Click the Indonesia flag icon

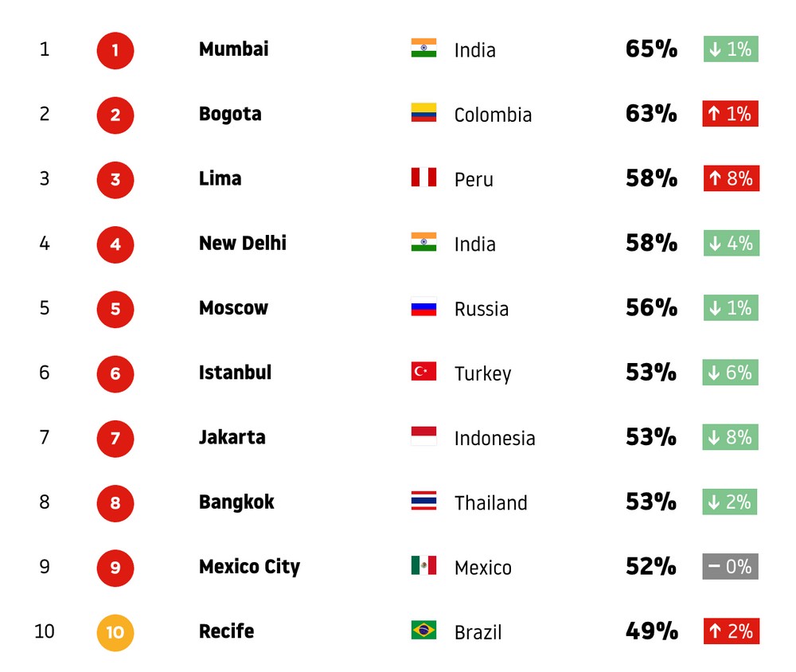(x=423, y=436)
